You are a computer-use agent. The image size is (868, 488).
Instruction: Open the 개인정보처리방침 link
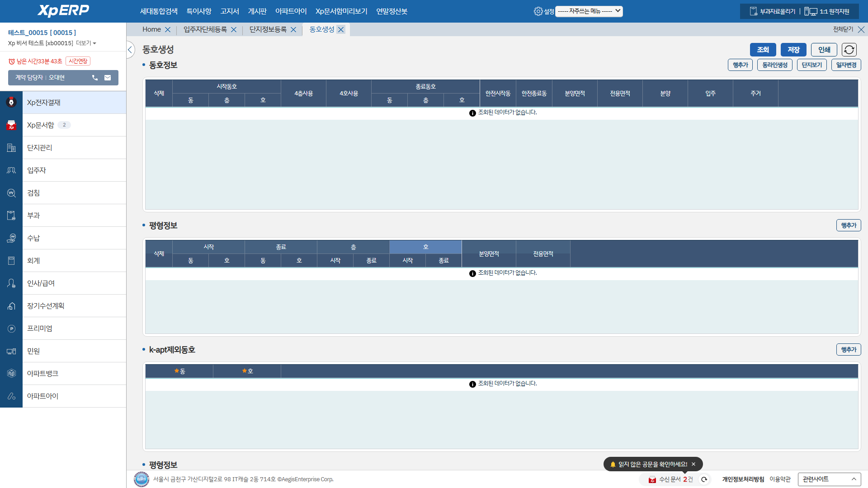click(743, 479)
